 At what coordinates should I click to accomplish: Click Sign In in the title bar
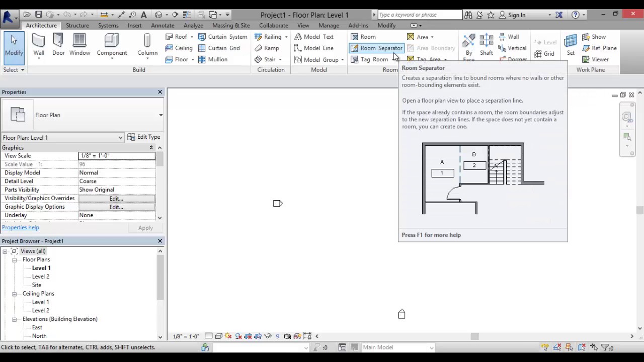(517, 15)
